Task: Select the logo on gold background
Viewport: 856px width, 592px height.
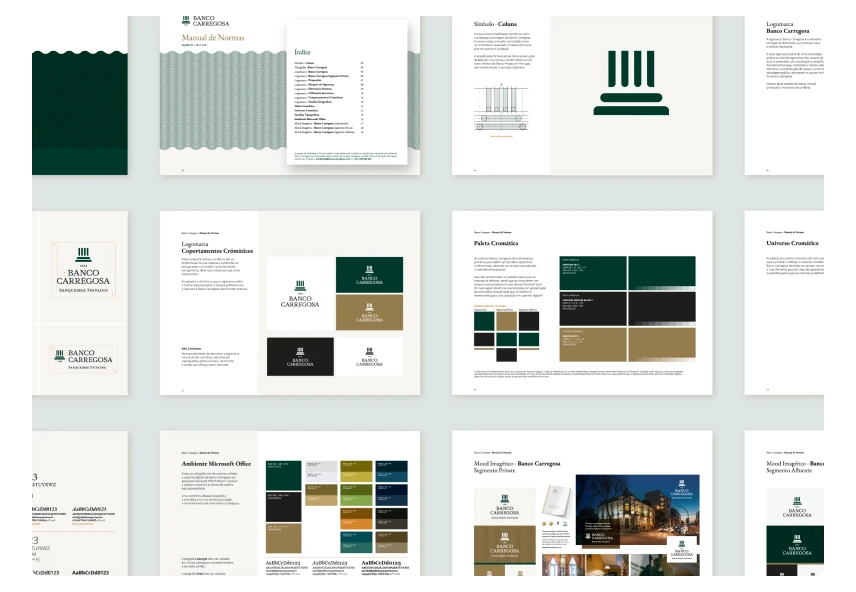Action: (369, 312)
